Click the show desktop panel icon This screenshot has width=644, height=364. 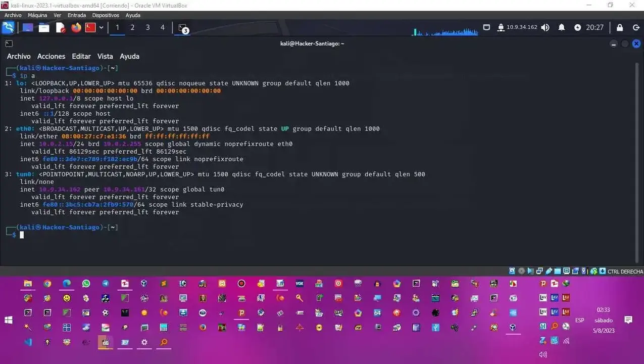27,27
